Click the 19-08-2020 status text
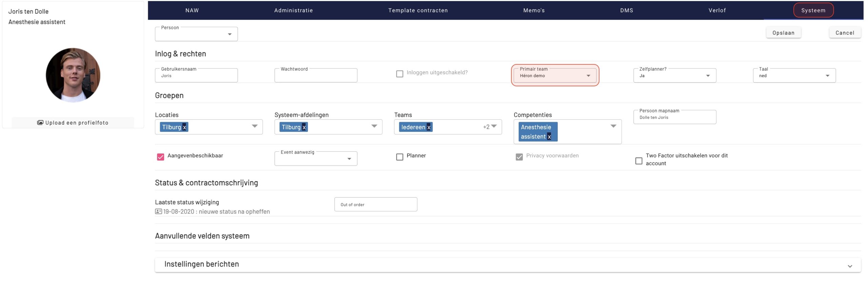The height and width of the screenshot is (283, 868). tap(216, 211)
